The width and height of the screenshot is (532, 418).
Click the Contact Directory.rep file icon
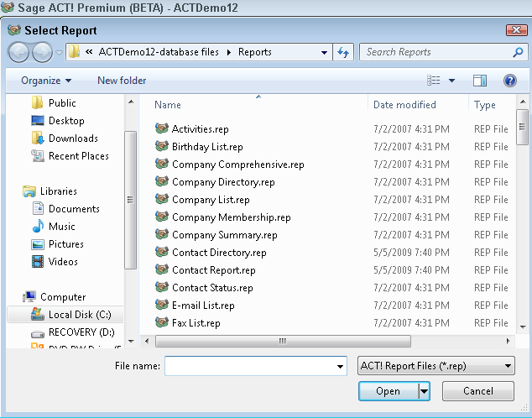click(x=162, y=252)
